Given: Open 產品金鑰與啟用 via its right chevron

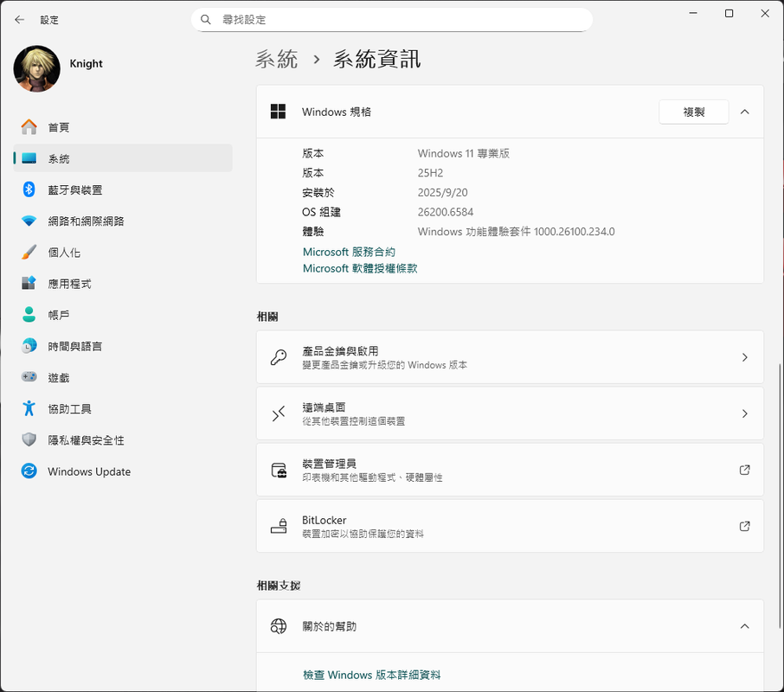Looking at the screenshot, I should (744, 357).
